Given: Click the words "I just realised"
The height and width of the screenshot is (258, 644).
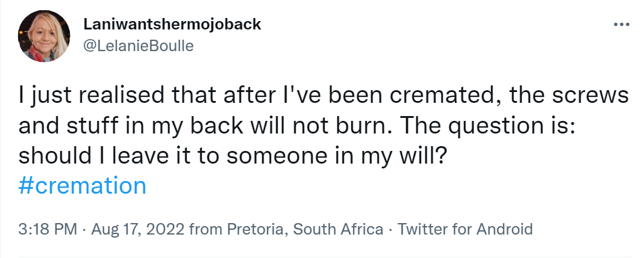Looking at the screenshot, I should click(x=76, y=97).
